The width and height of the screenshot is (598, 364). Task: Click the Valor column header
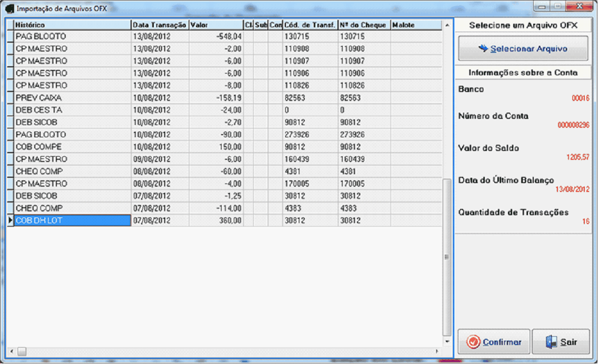216,25
